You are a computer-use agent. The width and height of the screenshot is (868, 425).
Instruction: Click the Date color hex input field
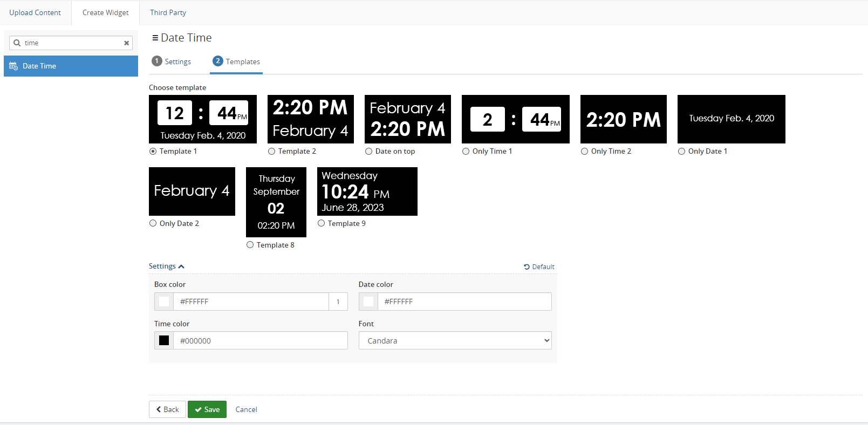(x=464, y=301)
